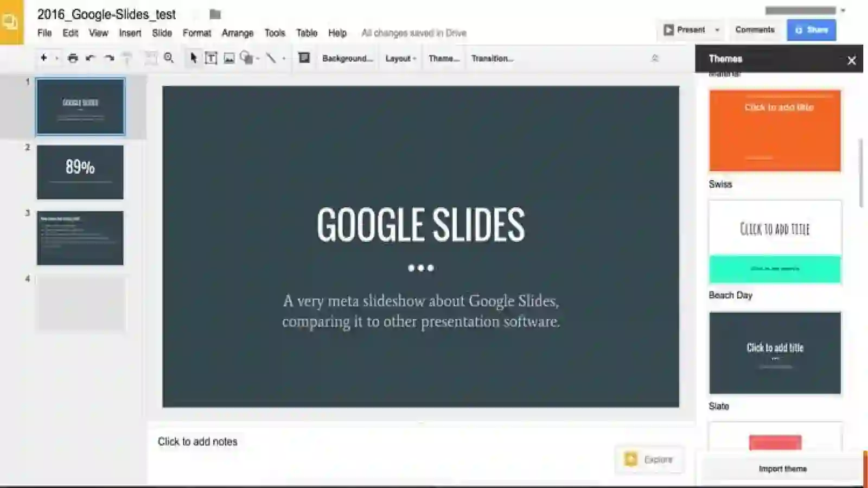Open the Tools menu
Image resolution: width=868 pixels, height=488 pixels.
coord(275,33)
